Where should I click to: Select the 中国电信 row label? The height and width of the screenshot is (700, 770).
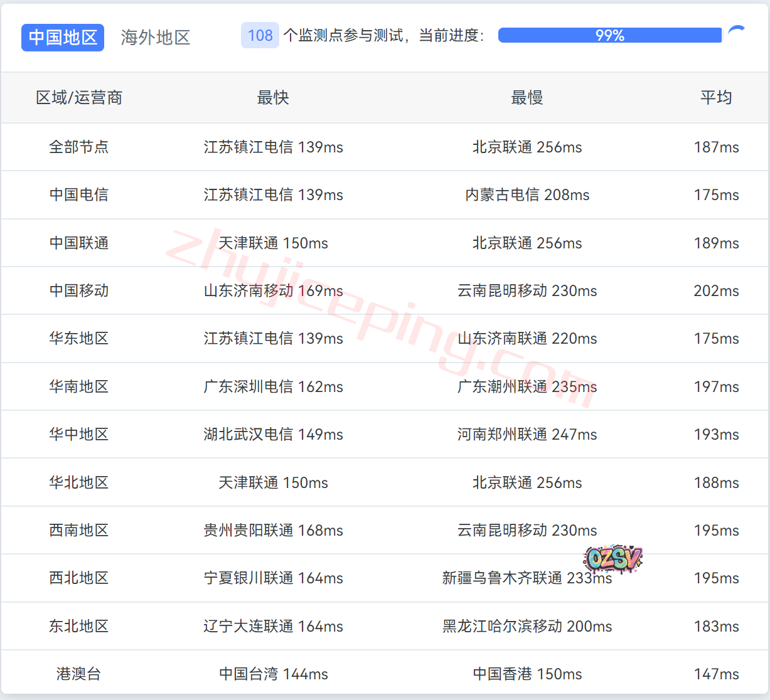79,195
